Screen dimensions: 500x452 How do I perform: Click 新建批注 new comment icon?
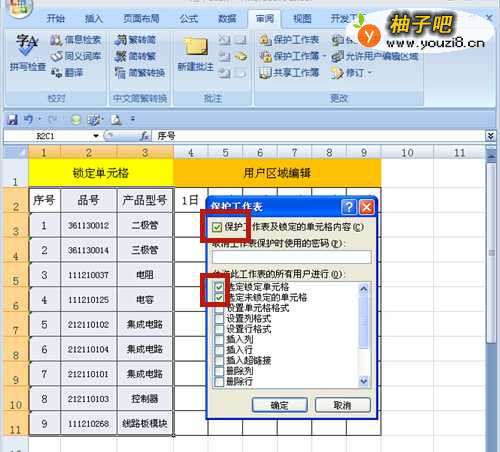[x=196, y=47]
